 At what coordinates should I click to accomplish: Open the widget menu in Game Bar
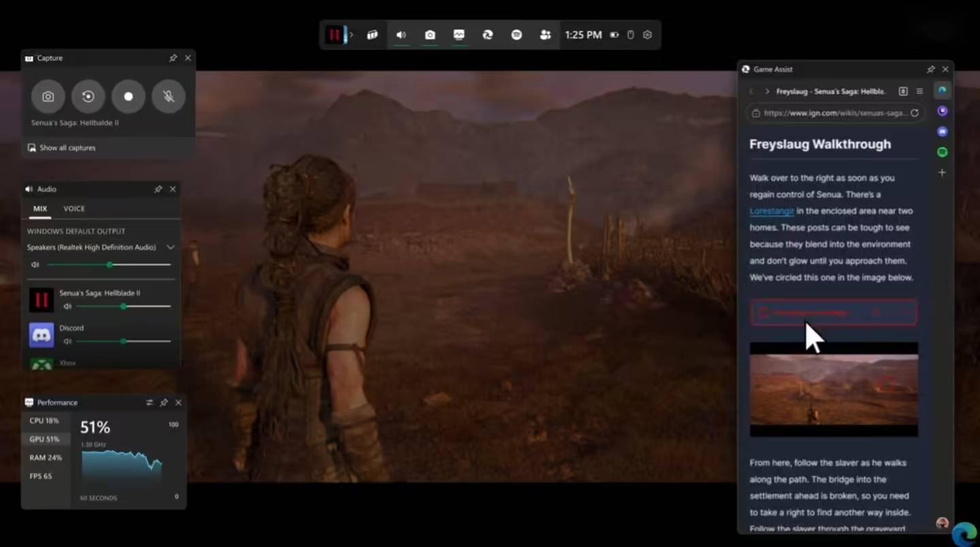click(372, 35)
